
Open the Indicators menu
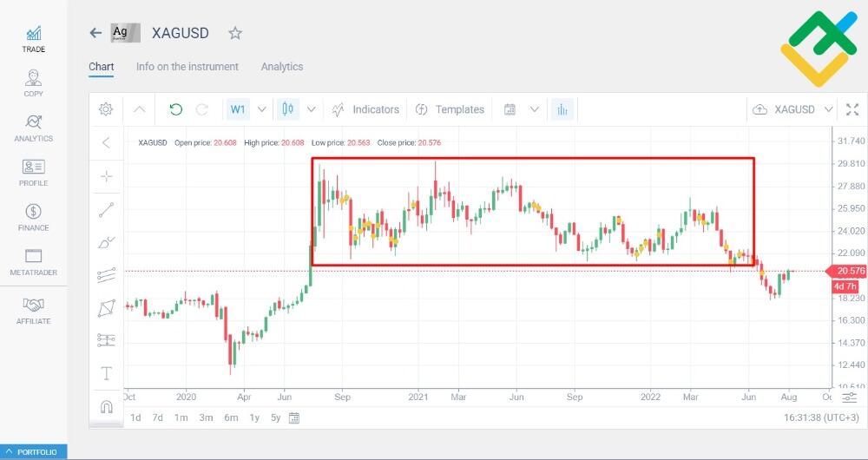(365, 109)
